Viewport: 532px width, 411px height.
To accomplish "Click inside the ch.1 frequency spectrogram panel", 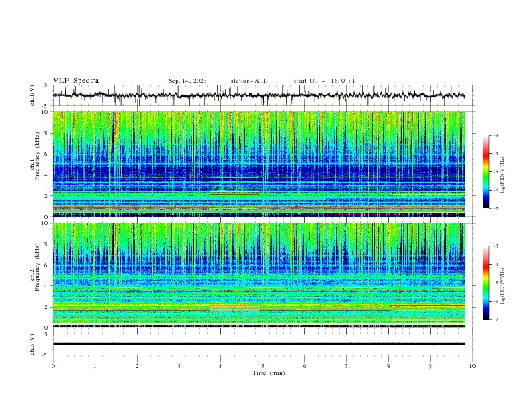I will point(259,164).
